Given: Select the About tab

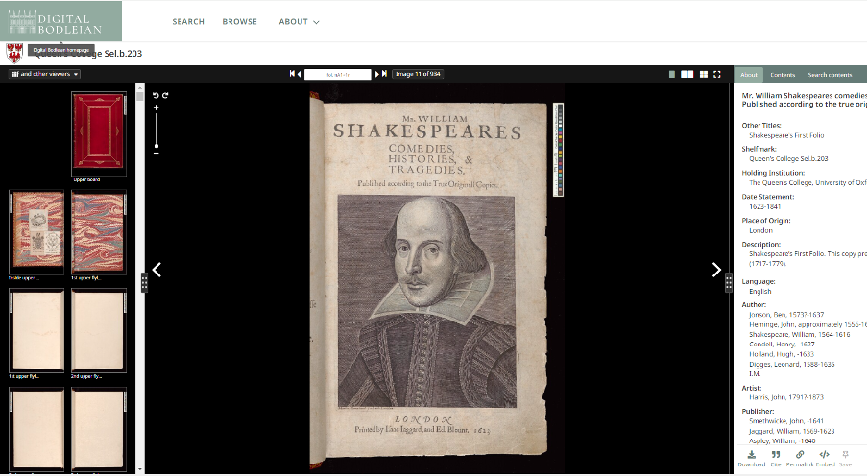Looking at the screenshot, I should 749,75.
